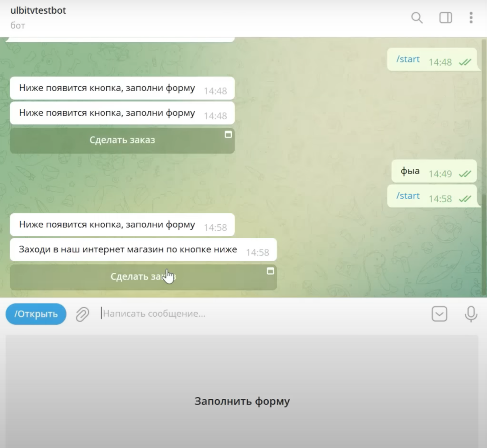Click Заходи в наш интернет магазин message
The height and width of the screenshot is (448, 487).
[x=143, y=249]
